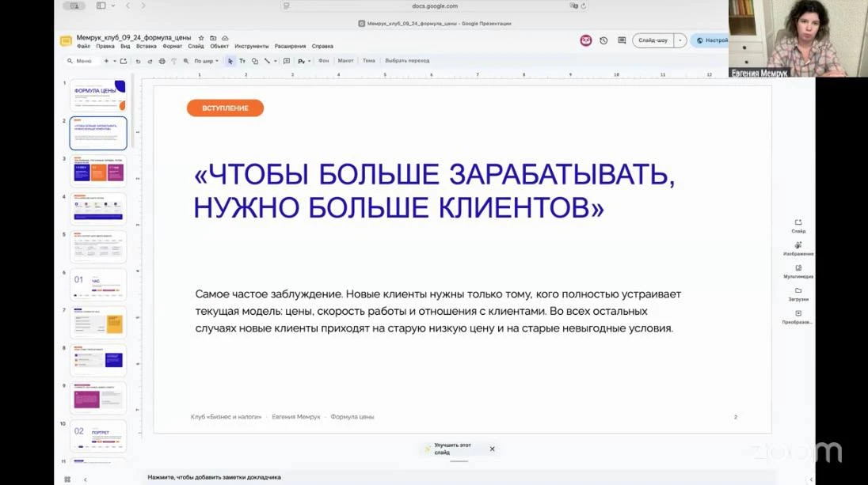
Task: Click the undo arrow
Action: pyautogui.click(x=138, y=61)
